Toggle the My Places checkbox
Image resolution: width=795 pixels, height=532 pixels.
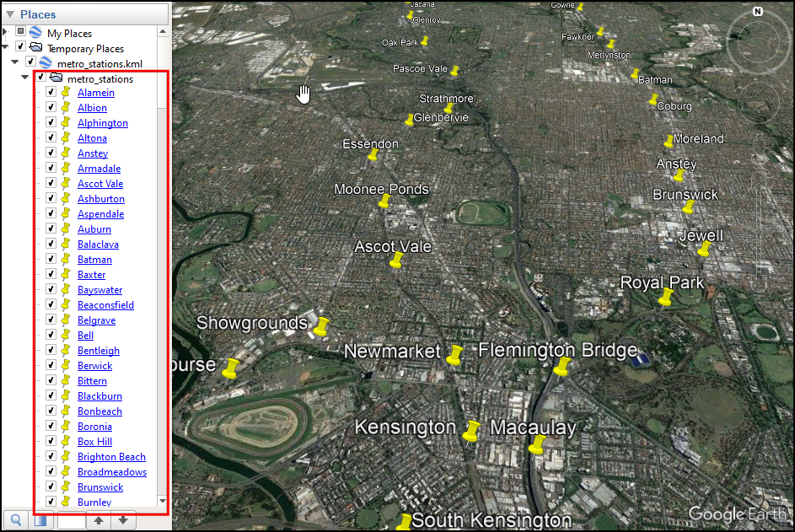(22, 34)
